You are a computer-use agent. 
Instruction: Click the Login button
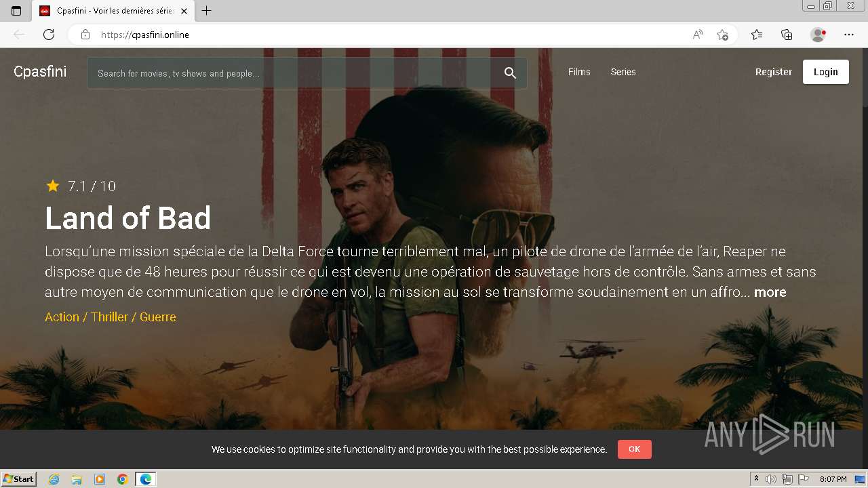[826, 72]
